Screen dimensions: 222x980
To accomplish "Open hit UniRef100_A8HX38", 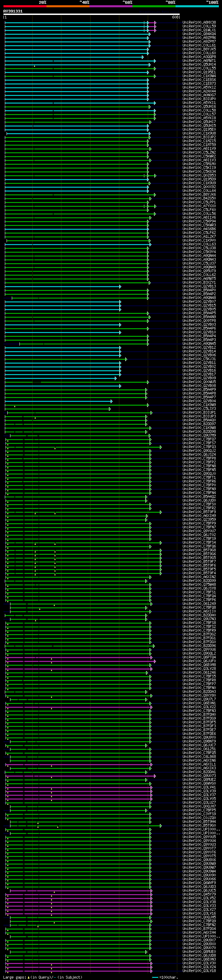I will click(199, 23).
